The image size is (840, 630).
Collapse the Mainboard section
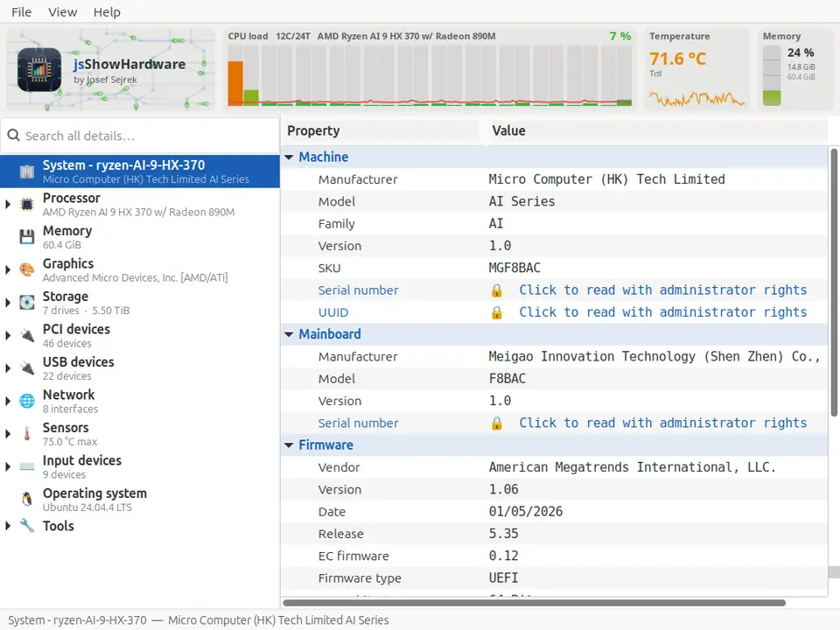pyautogui.click(x=289, y=334)
